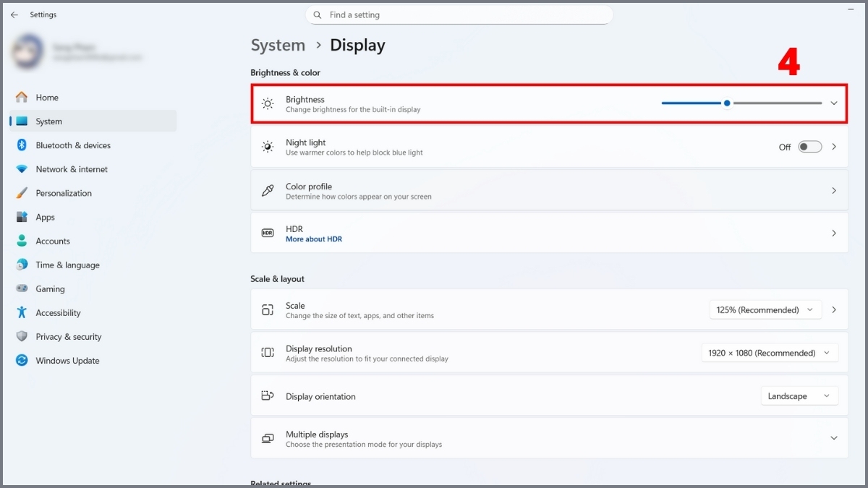This screenshot has height=488, width=868.
Task: Click the Brightness slider track
Action: 777,103
